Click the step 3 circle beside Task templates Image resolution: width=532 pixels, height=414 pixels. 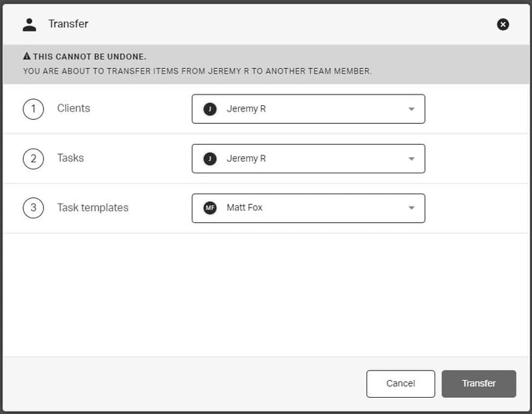(33, 208)
